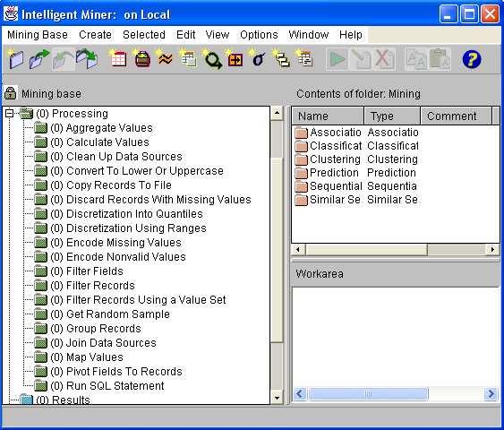This screenshot has height=430, width=504.
Task: Open the Mining Base menu
Action: click(38, 35)
